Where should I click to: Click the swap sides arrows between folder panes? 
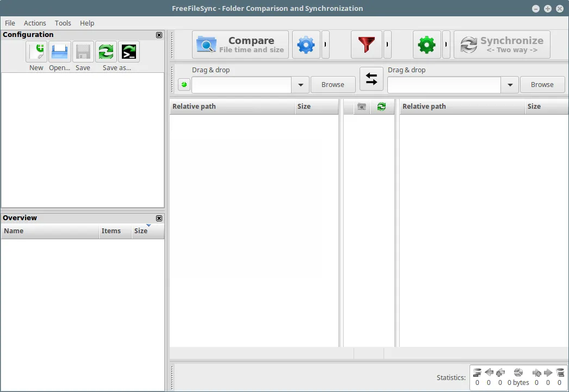[372, 78]
